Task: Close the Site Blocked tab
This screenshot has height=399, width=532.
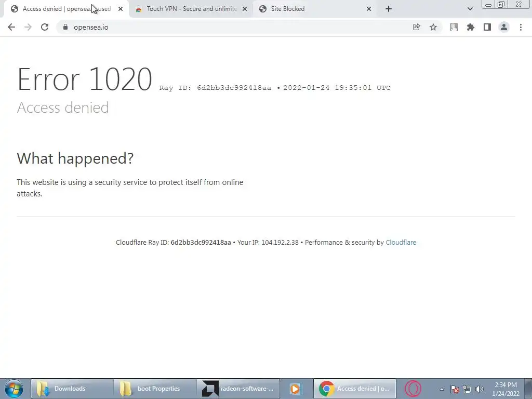Action: (369, 9)
